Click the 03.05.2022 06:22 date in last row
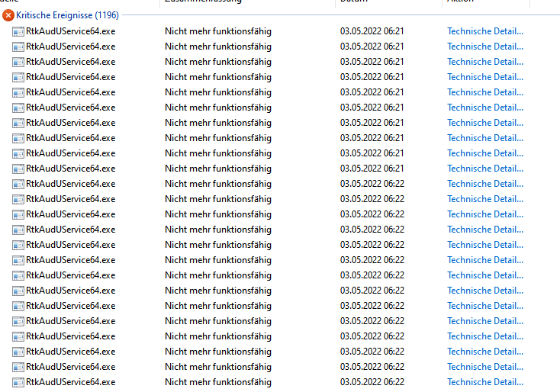Image resolution: width=560 pixels, height=392 pixels. coord(372,382)
